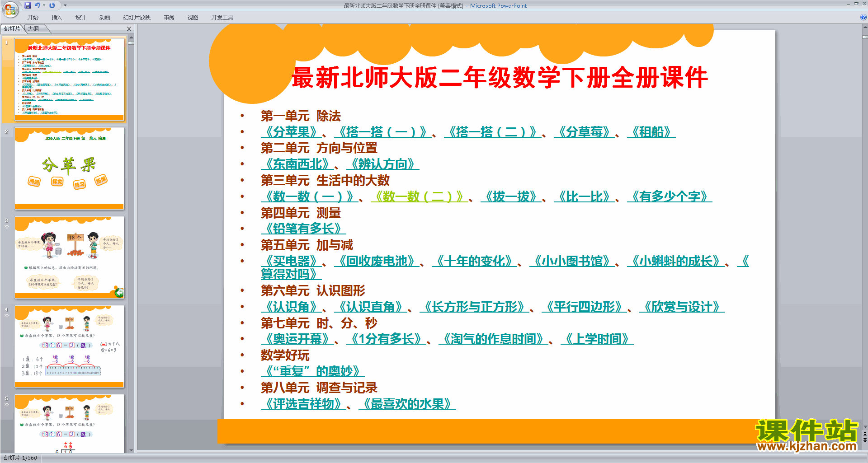Open the 《评选吉祥物》 hyperlink
Screen dimensions: 868x463
pos(303,404)
